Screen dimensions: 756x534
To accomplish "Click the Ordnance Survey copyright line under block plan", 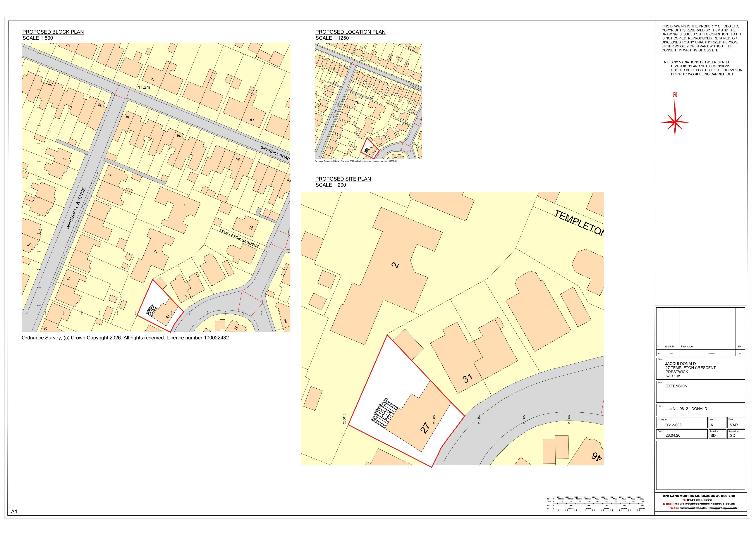I will point(125,338).
